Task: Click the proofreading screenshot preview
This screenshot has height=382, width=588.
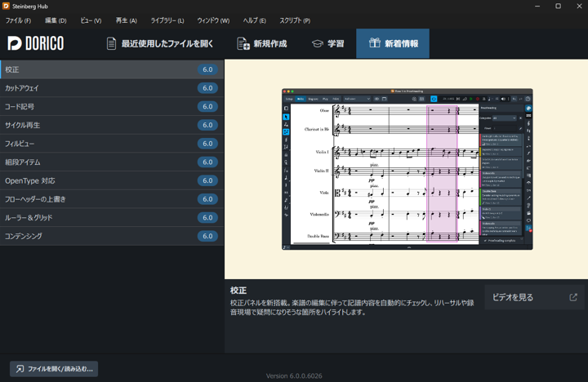Action: 408,169
